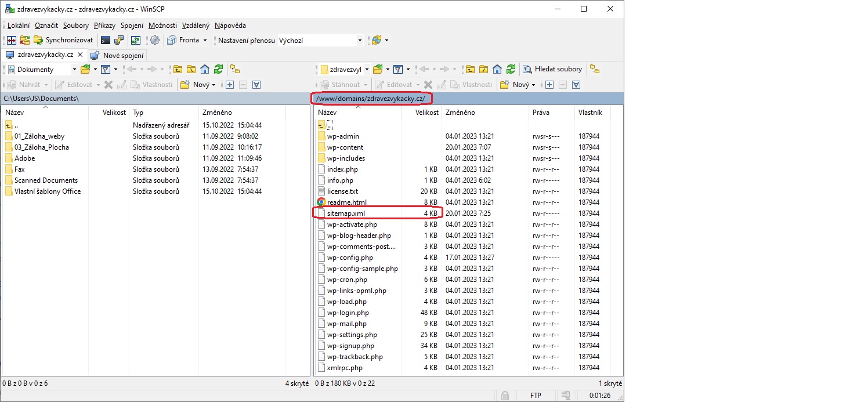Image resolution: width=868 pixels, height=402 pixels.
Task: Click the Synchronize Browsing icon
Action: click(x=24, y=41)
